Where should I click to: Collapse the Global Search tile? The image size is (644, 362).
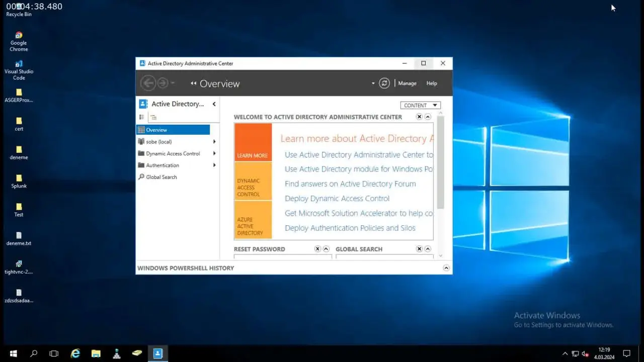(428, 249)
